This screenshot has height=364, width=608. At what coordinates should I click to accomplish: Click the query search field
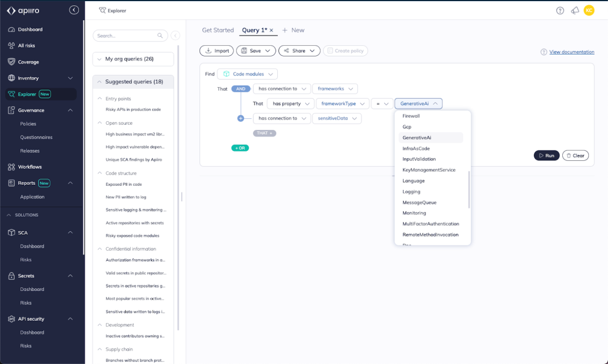point(126,36)
